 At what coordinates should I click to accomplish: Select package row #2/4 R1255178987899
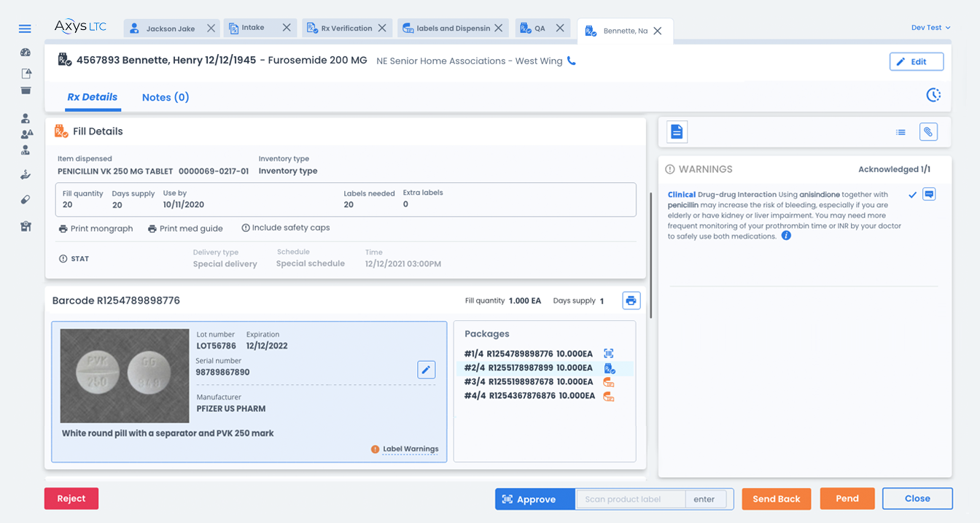[543, 368]
